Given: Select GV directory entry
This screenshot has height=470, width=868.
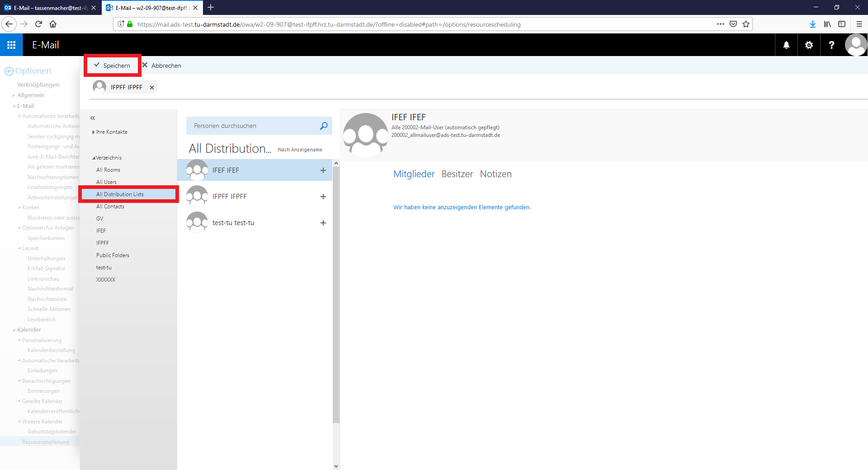Looking at the screenshot, I should pos(99,219).
